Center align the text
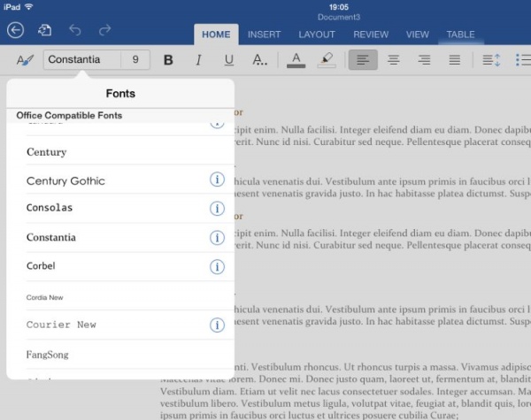The image size is (531, 420). pos(394,60)
